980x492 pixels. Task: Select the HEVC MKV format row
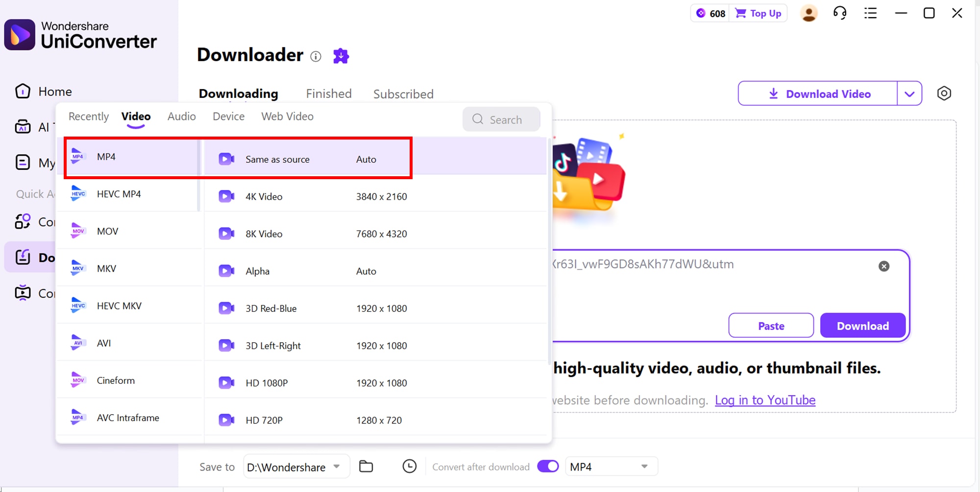click(x=130, y=306)
